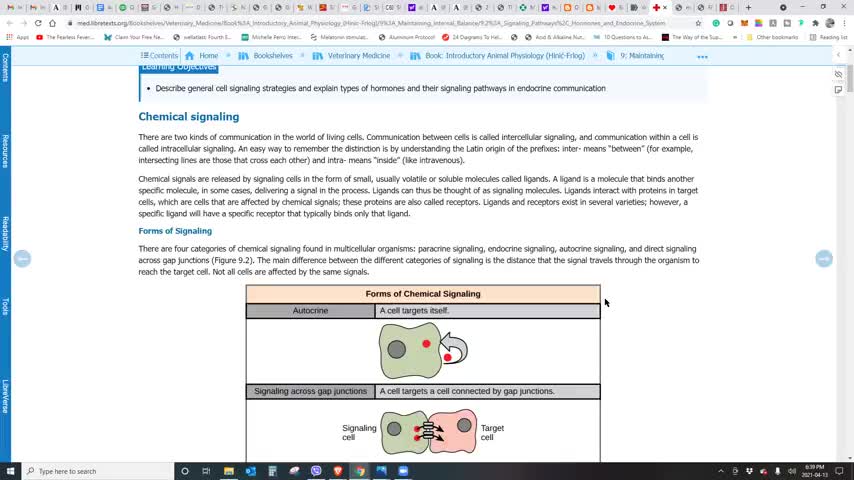The height and width of the screenshot is (480, 854).
Task: Open the Windows Start menu
Action: coord(10,471)
